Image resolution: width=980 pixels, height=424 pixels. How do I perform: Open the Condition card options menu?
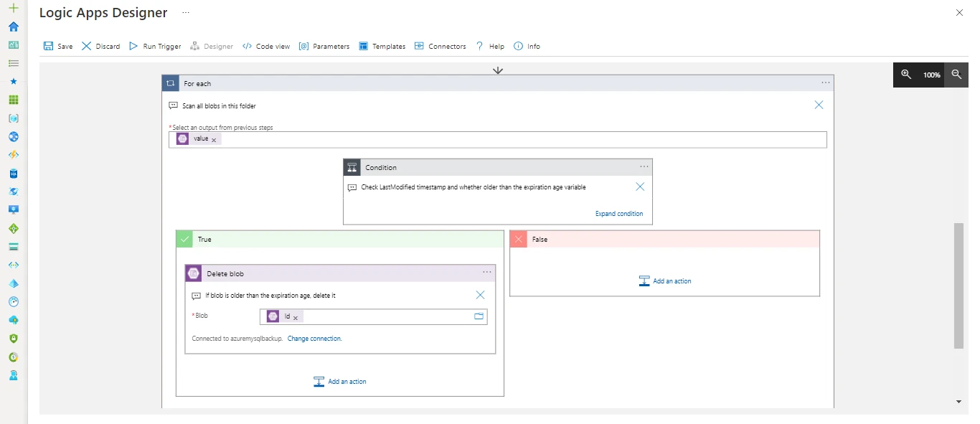pos(644,166)
